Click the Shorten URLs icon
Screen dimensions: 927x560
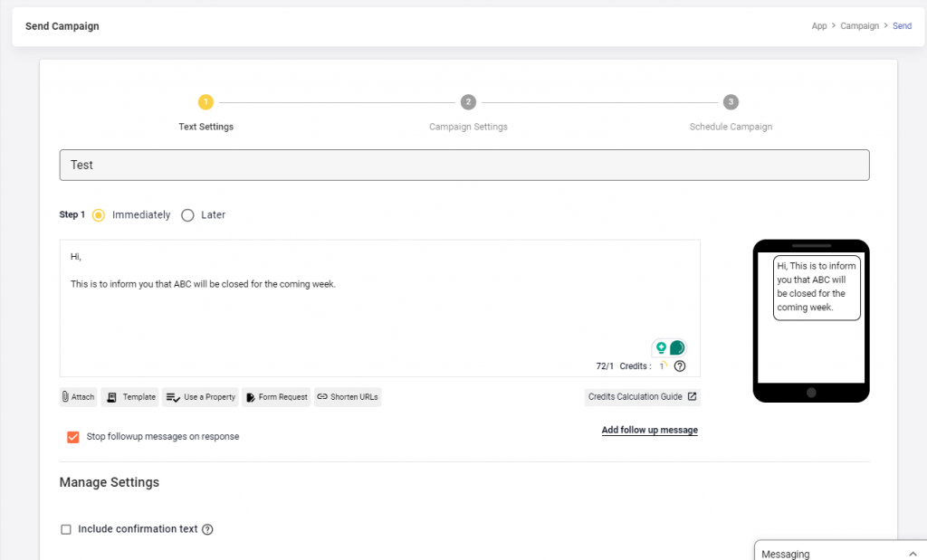(348, 396)
